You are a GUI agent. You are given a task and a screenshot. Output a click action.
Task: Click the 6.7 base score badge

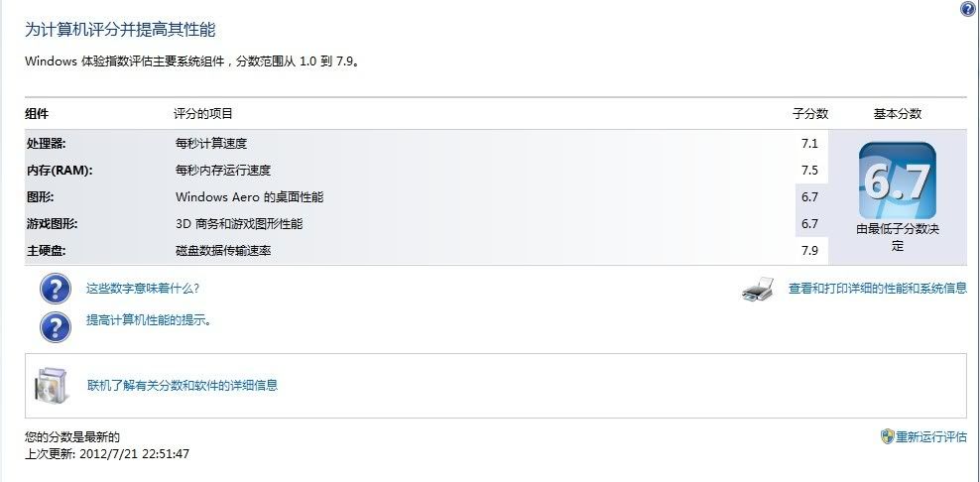click(x=898, y=181)
